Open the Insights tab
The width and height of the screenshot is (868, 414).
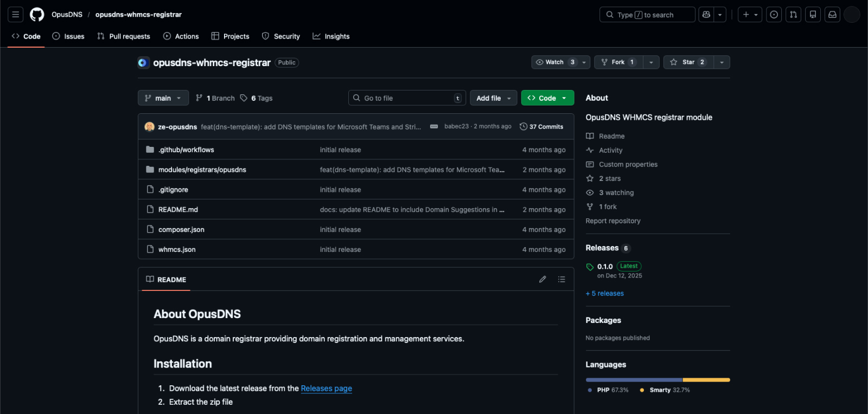click(x=331, y=36)
